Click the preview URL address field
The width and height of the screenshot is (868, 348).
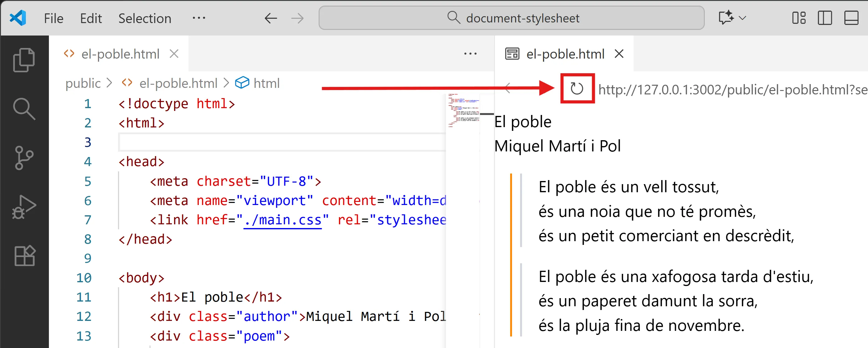click(731, 90)
